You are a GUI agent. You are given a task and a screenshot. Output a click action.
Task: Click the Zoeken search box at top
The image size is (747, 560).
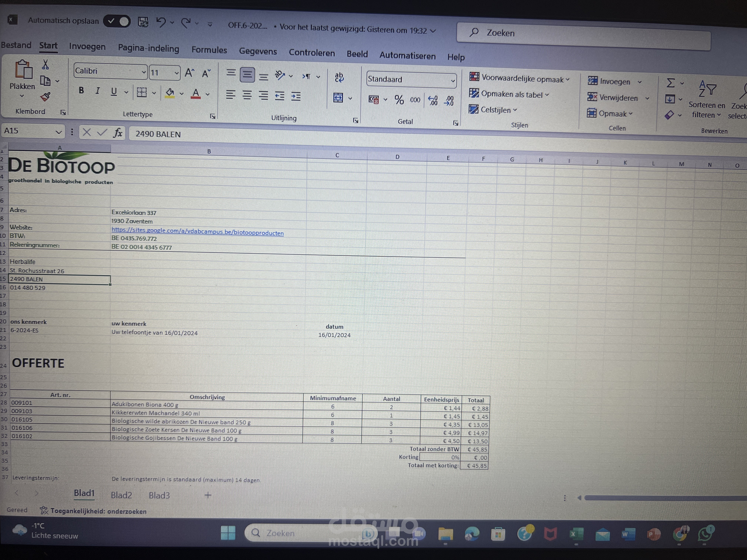584,36
